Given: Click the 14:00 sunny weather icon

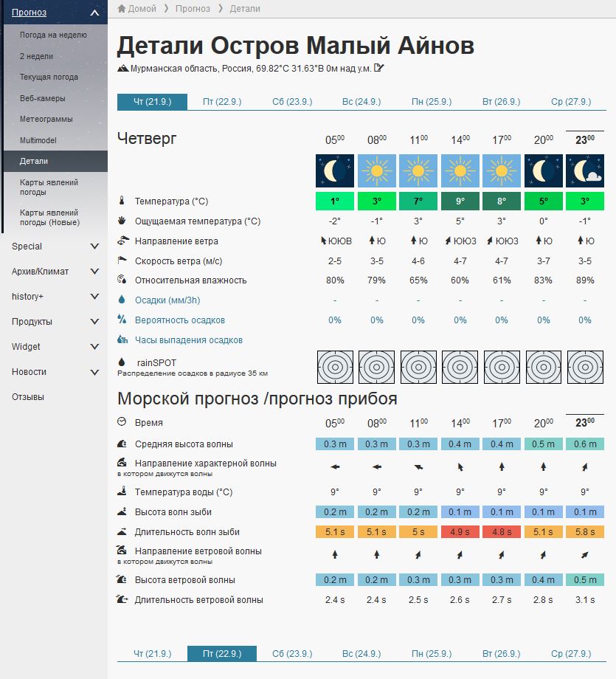Looking at the screenshot, I should 460,171.
